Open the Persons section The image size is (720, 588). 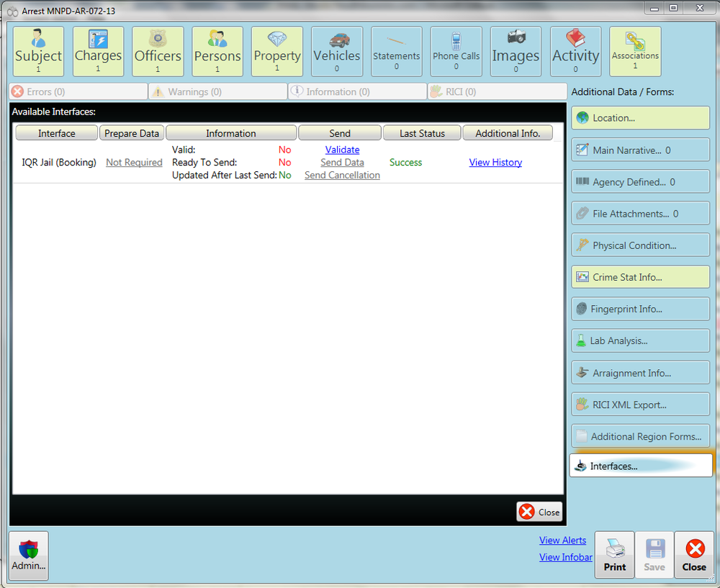click(217, 51)
